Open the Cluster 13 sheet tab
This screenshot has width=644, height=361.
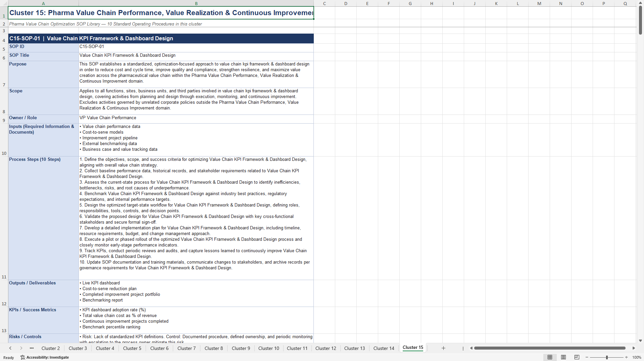(354, 348)
